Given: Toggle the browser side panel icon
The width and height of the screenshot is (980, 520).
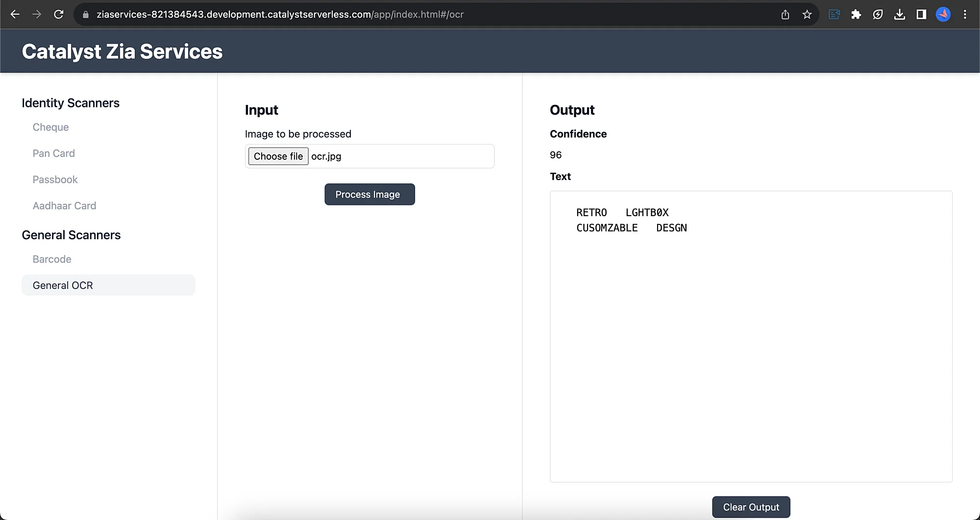Looking at the screenshot, I should pyautogui.click(x=921, y=15).
